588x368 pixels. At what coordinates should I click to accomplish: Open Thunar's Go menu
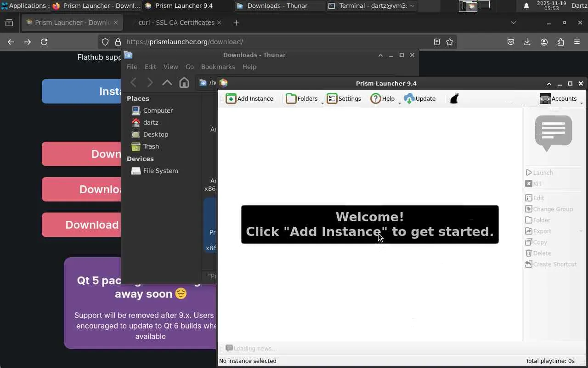tap(189, 67)
